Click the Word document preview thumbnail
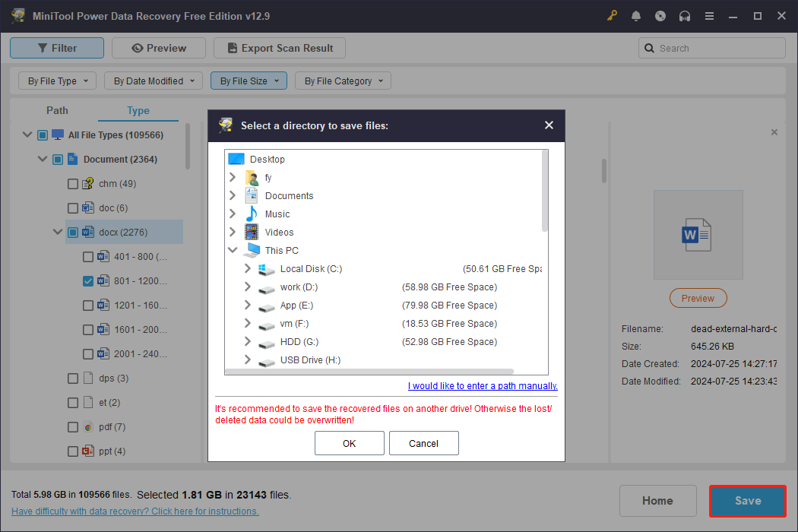Image resolution: width=798 pixels, height=532 pixels. [698, 235]
